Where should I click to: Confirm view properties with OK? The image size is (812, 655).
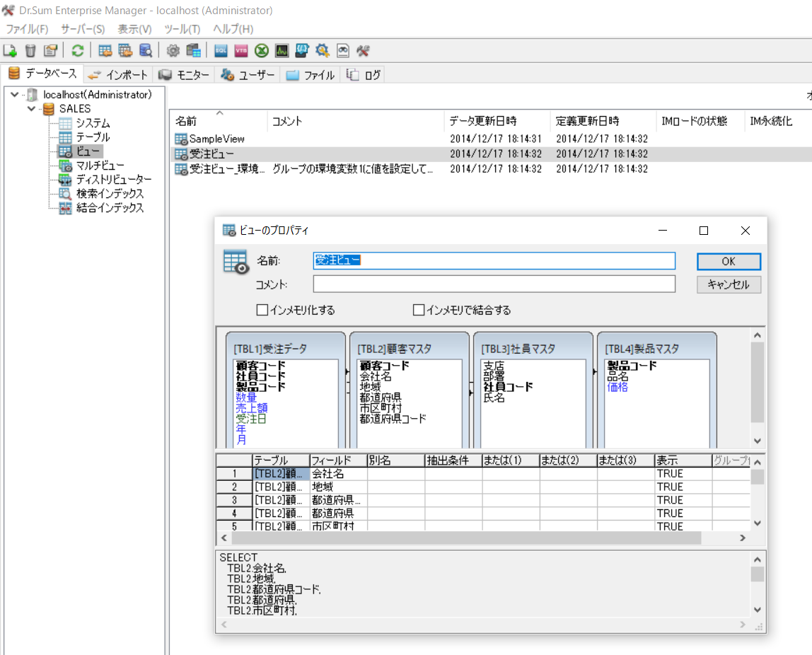point(729,261)
